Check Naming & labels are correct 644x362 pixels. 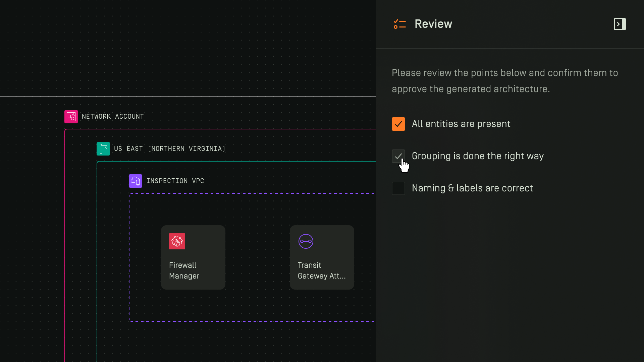coord(398,188)
